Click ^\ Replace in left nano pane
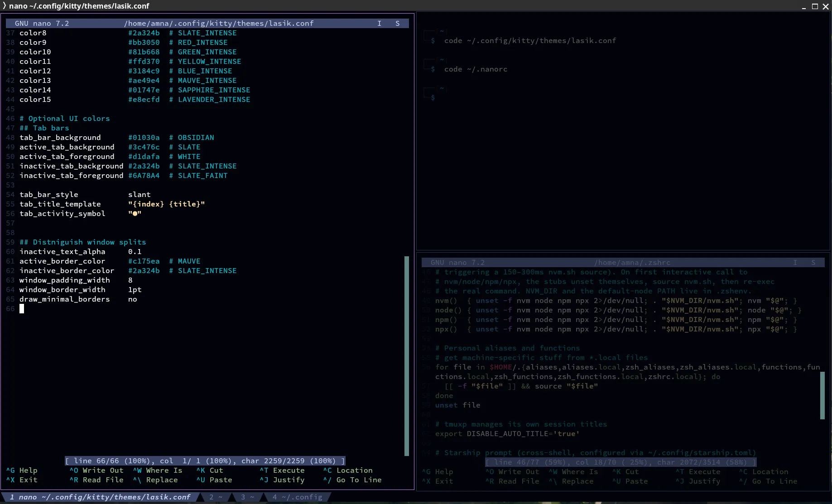The image size is (832, 504). pos(155,480)
